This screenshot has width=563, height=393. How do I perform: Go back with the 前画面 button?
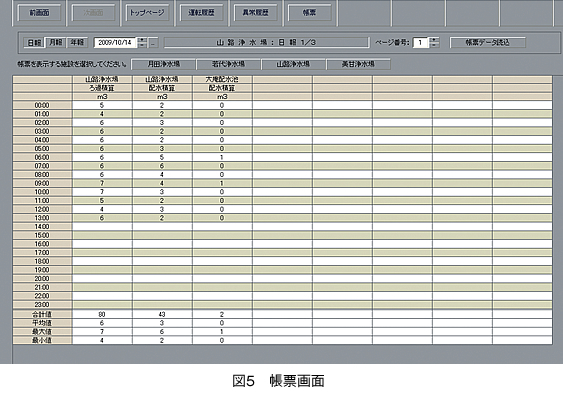point(39,13)
